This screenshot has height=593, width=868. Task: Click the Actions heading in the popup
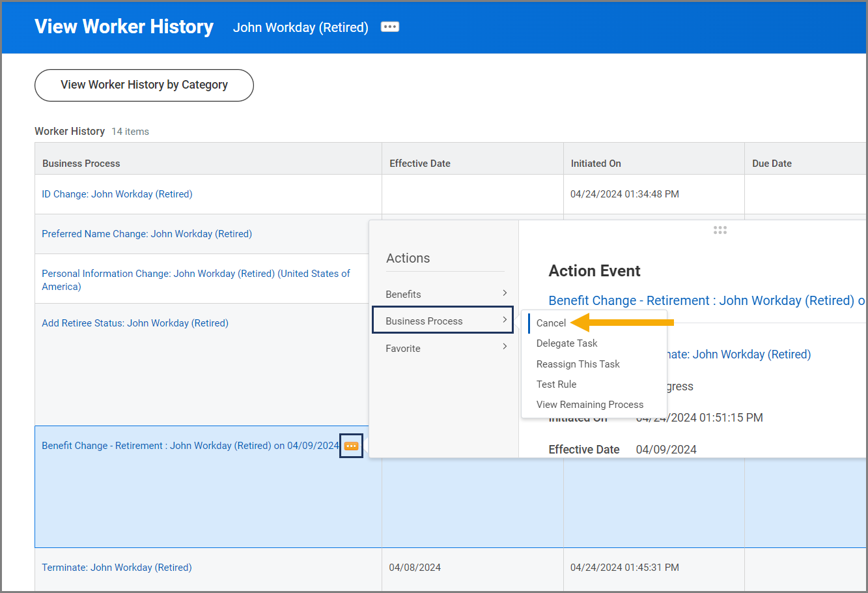click(x=408, y=258)
